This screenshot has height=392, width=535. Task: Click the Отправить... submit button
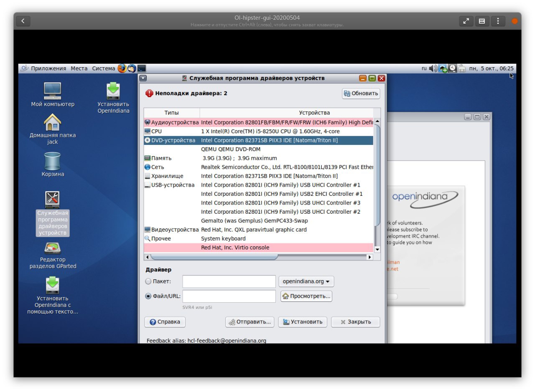pos(250,322)
